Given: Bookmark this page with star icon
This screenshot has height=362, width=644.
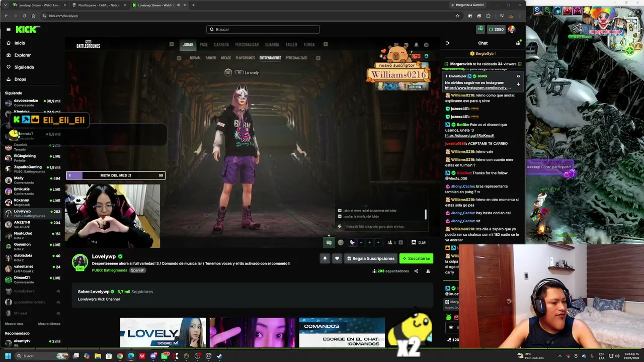Looking at the screenshot, I should tap(457, 16).
